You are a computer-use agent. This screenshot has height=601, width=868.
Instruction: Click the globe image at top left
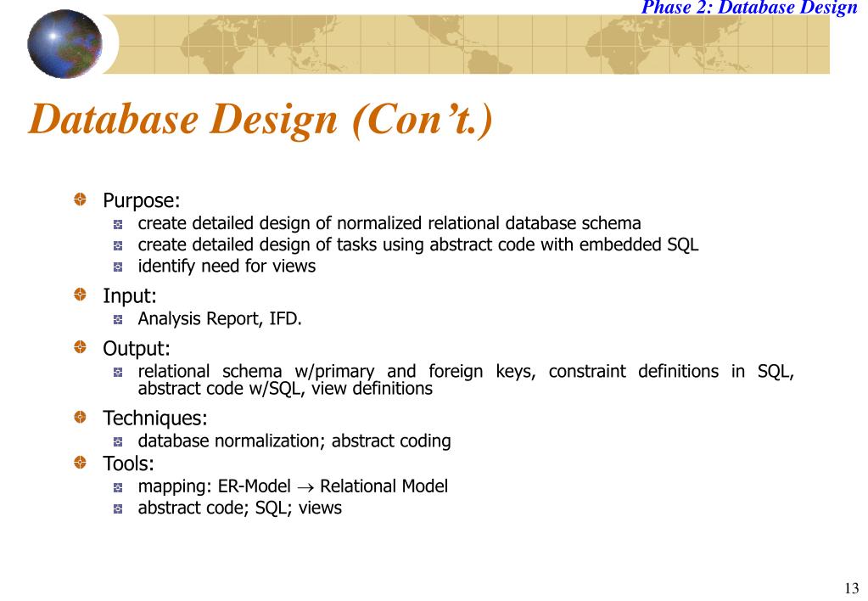click(64, 44)
